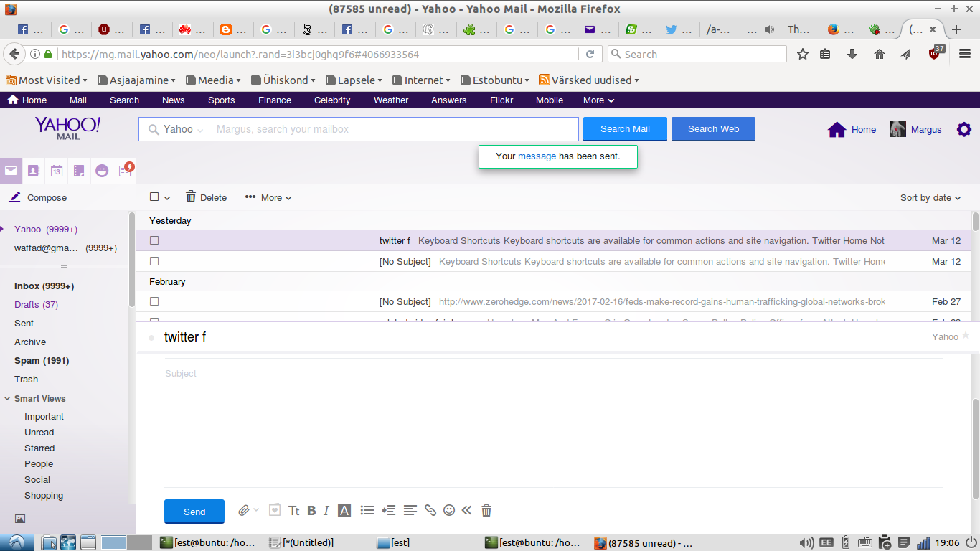The image size is (980, 551).
Task: Insert a bulleted list in the message
Action: pyautogui.click(x=367, y=511)
